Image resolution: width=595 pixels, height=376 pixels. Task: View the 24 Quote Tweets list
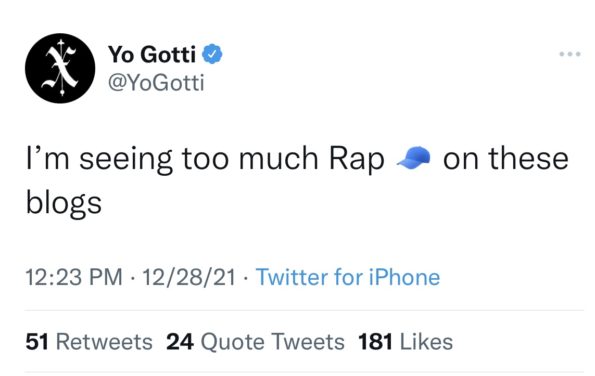coord(255,341)
